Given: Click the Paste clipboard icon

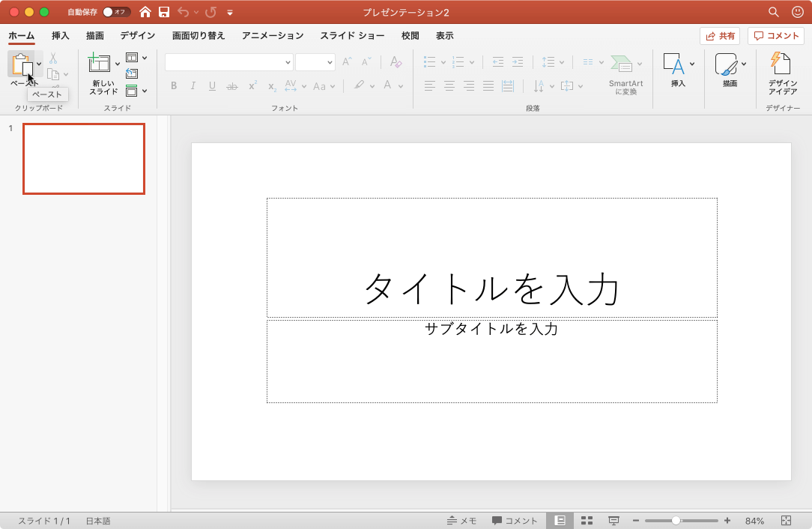Looking at the screenshot, I should click(22, 66).
